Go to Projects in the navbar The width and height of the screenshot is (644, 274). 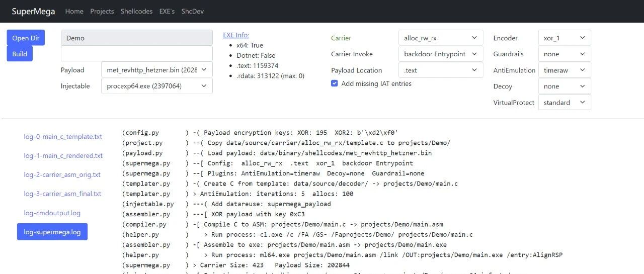tap(102, 11)
